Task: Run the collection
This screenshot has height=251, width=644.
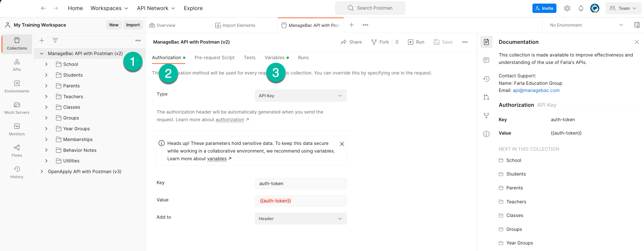Action: click(416, 42)
